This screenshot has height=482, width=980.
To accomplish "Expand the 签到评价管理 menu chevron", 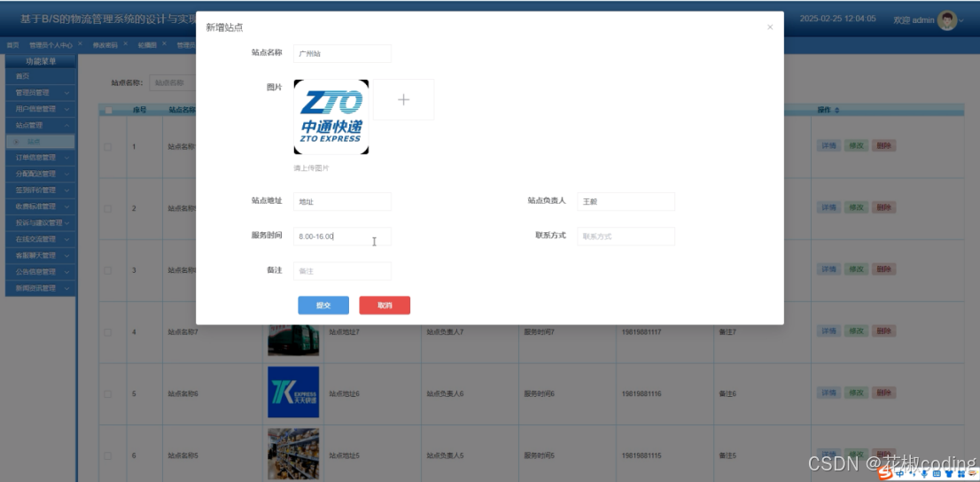I will tap(66, 190).
